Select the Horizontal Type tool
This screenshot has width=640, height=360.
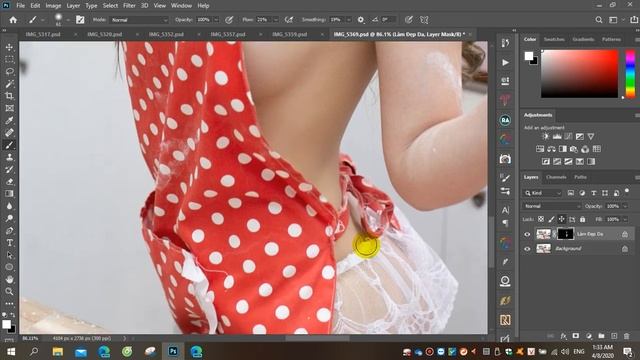coord(9,243)
